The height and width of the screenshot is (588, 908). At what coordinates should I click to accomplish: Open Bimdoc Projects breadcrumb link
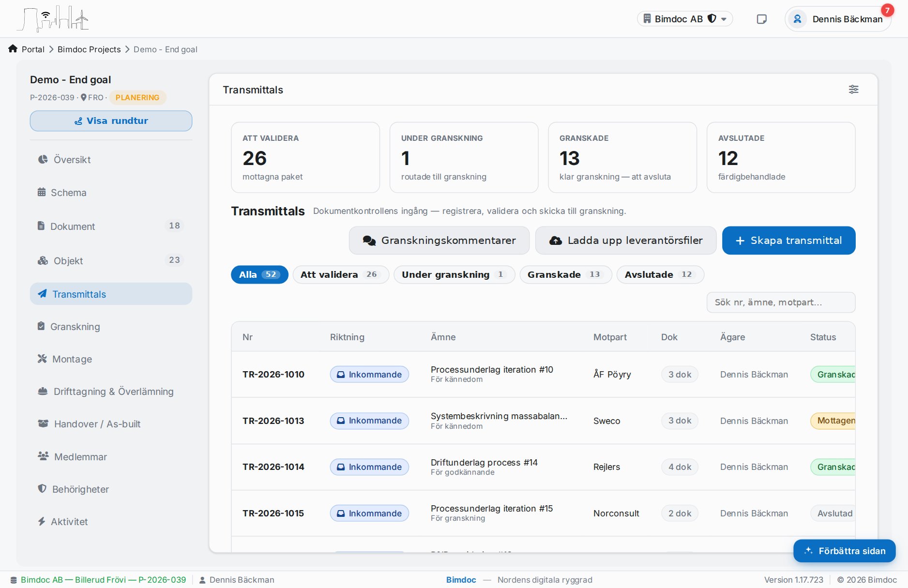pos(89,49)
